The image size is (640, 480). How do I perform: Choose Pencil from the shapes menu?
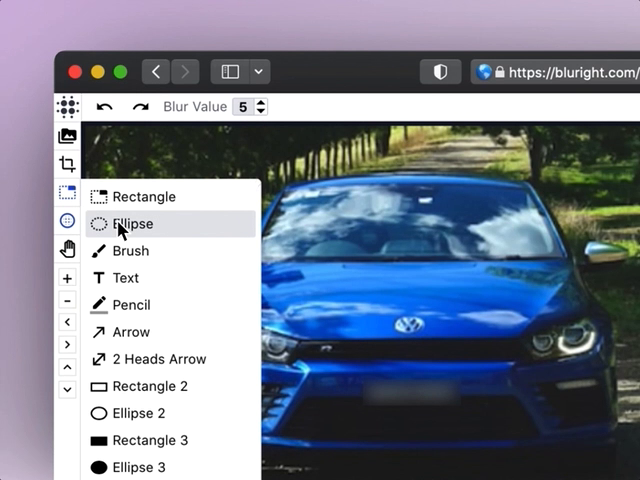pyautogui.click(x=171, y=305)
